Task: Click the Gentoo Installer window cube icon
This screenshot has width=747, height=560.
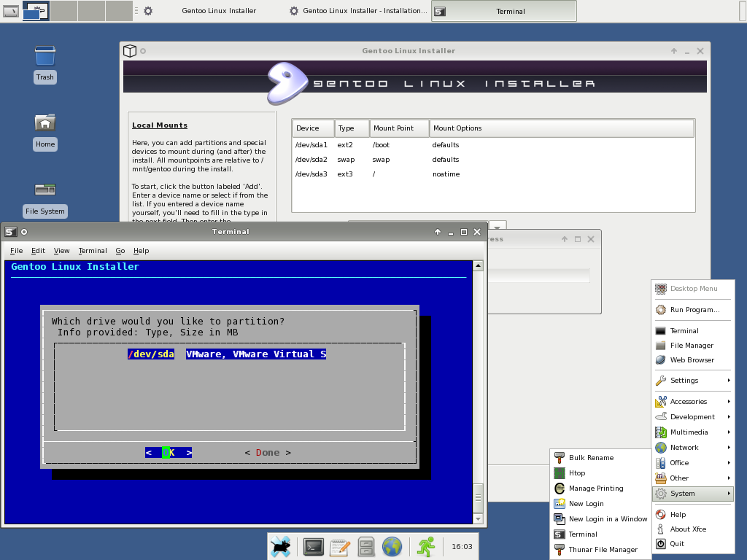Action: click(130, 51)
